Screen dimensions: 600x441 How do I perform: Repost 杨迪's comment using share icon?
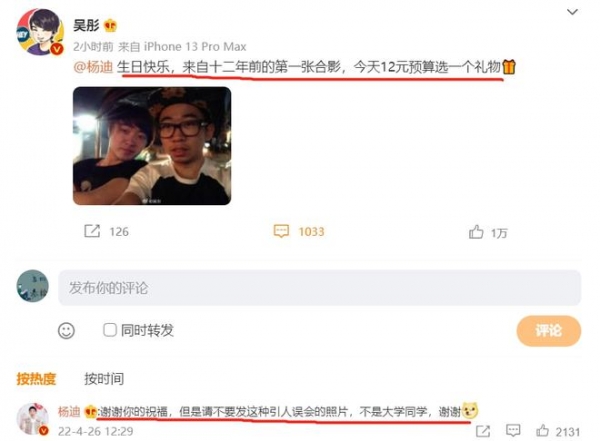[x=483, y=431]
